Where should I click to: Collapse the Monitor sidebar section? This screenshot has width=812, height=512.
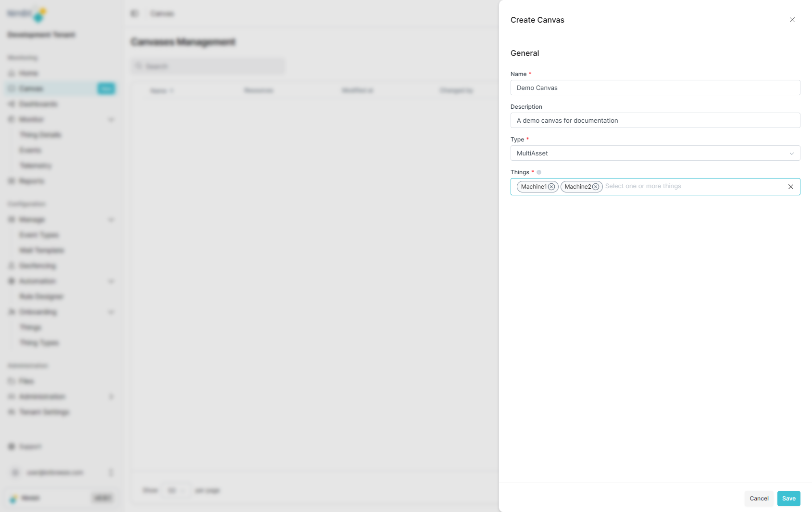[112, 119]
